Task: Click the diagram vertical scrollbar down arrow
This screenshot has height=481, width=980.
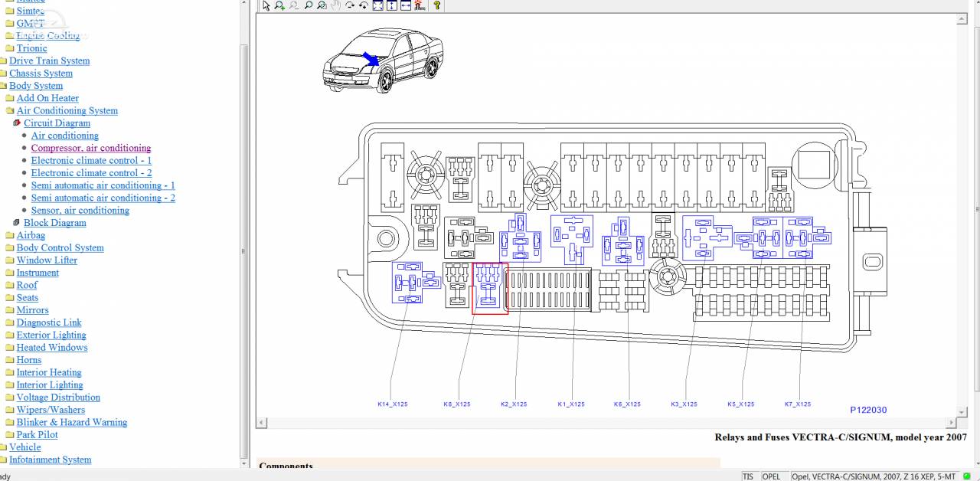Action: coord(962,412)
